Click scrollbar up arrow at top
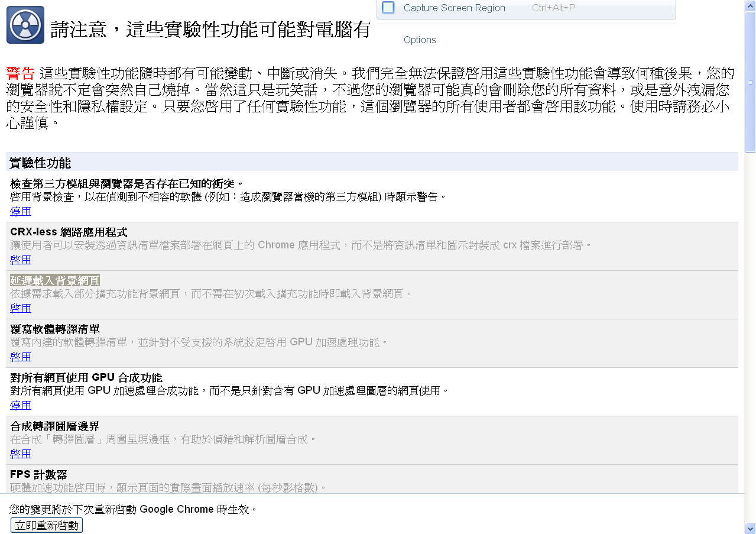756x534 pixels. 750,5
